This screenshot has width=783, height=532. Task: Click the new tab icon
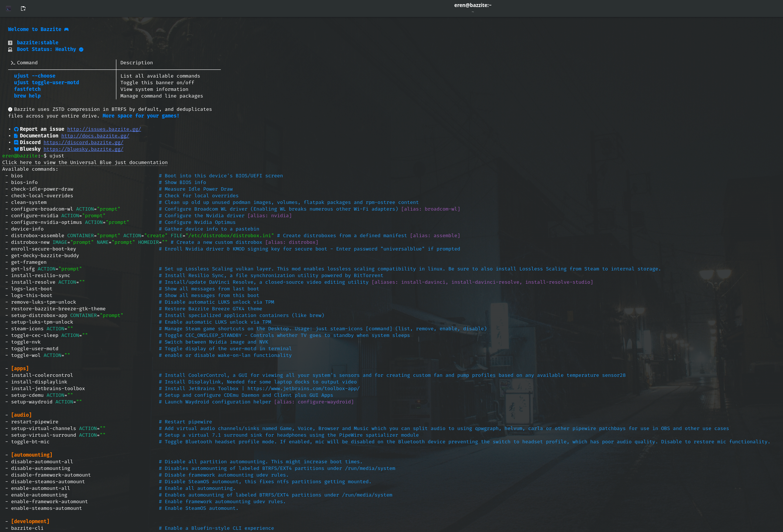pos(23,8)
